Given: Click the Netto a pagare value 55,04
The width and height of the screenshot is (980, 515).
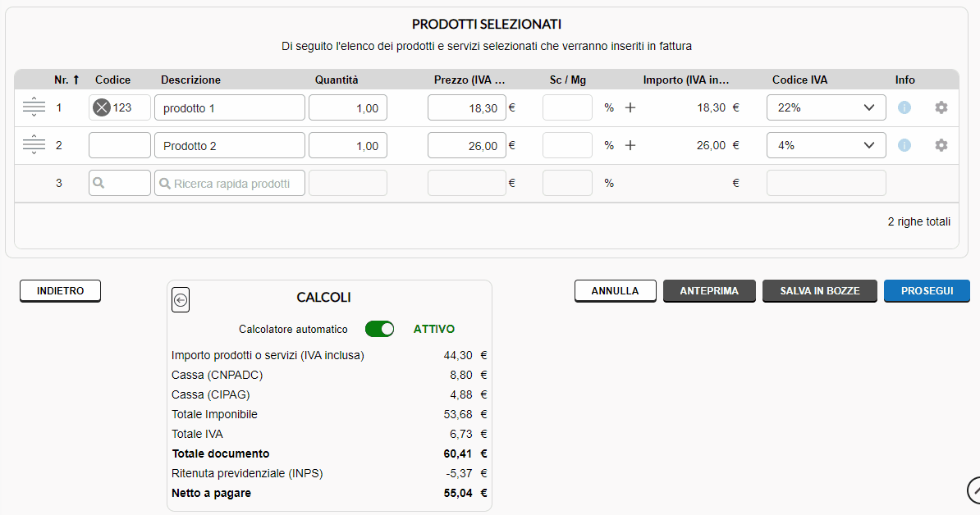Looking at the screenshot, I should (457, 493).
